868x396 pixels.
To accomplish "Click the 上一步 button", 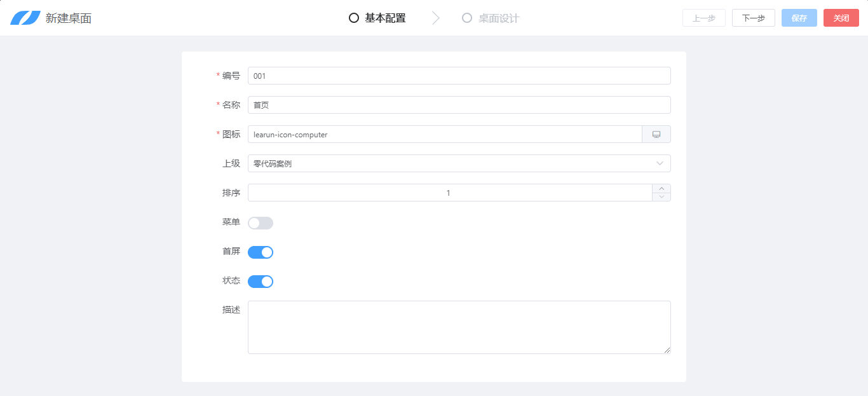I will coord(703,18).
